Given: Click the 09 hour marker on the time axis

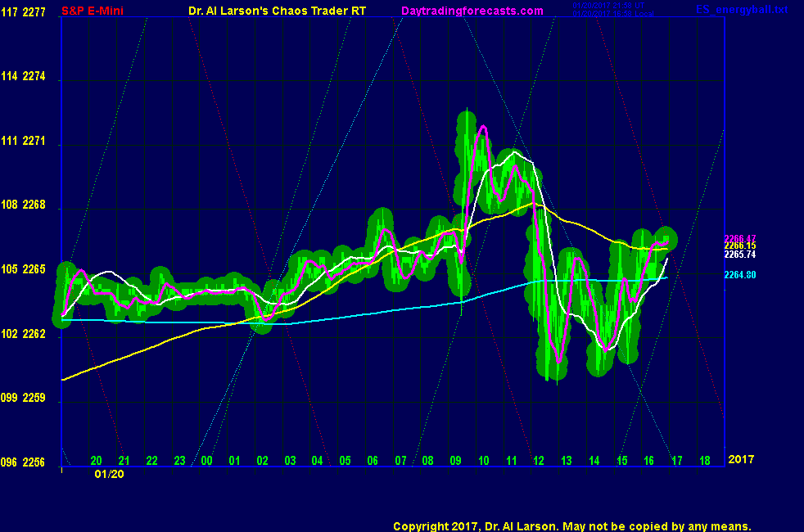Looking at the screenshot, I should (455, 461).
